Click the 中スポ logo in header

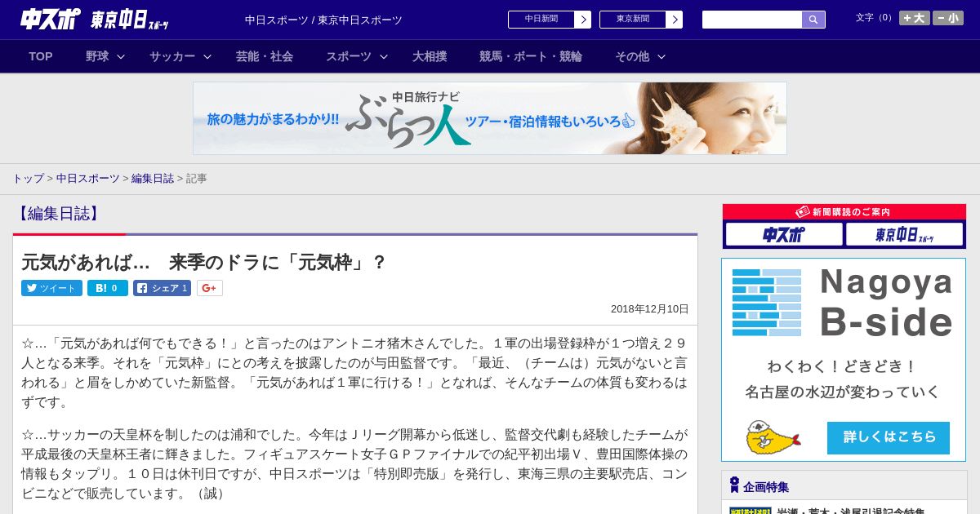[51, 19]
